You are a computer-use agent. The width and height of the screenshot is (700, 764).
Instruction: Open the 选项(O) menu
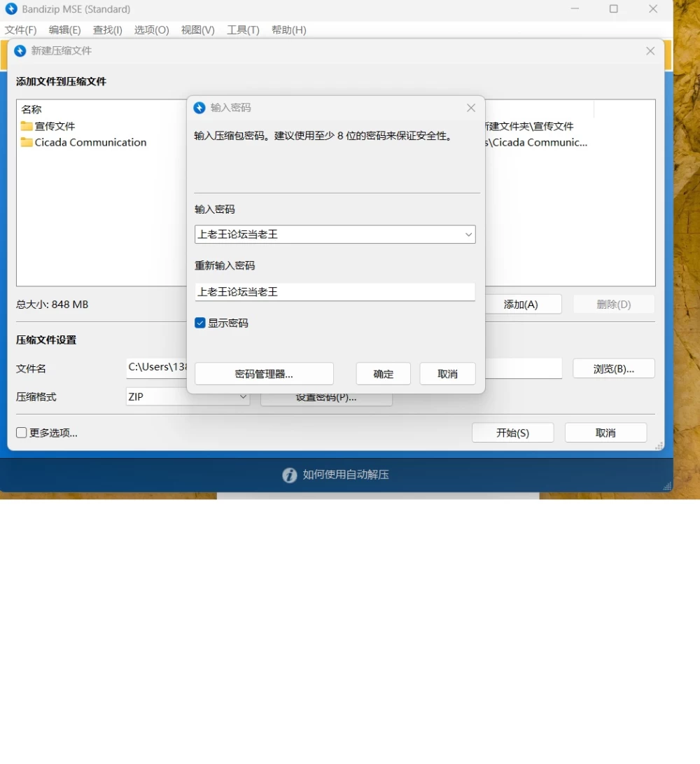tap(151, 30)
